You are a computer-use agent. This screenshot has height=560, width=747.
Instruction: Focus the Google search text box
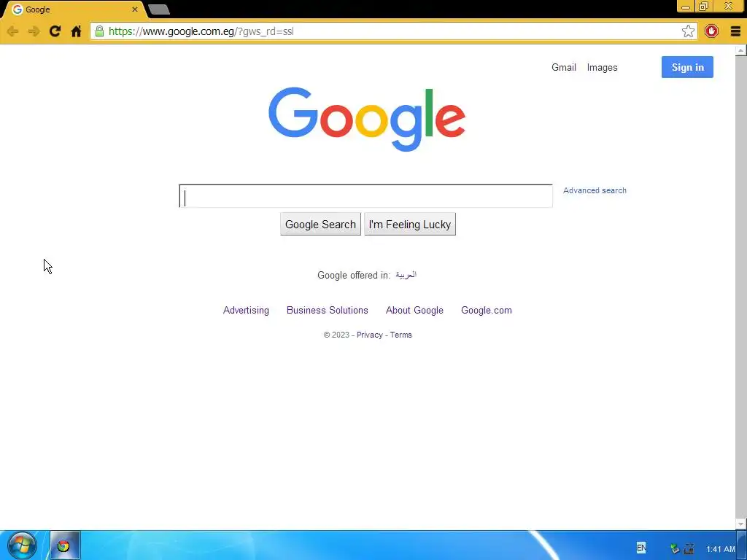coord(366,195)
